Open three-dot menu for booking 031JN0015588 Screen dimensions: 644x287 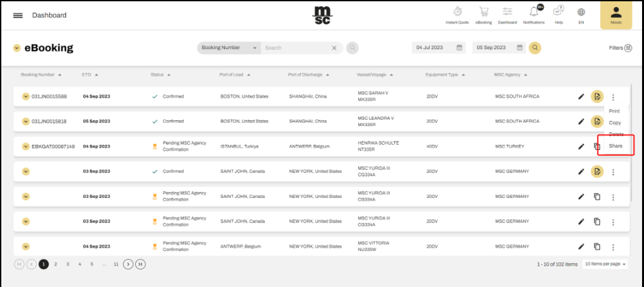click(613, 98)
